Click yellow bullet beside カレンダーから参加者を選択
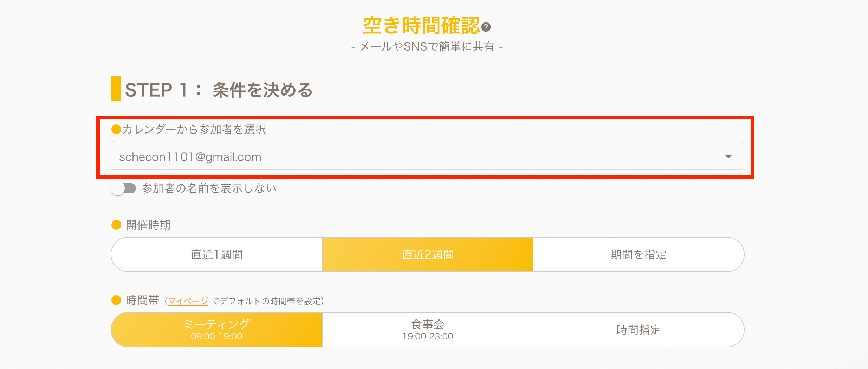868x369 pixels. point(116,129)
